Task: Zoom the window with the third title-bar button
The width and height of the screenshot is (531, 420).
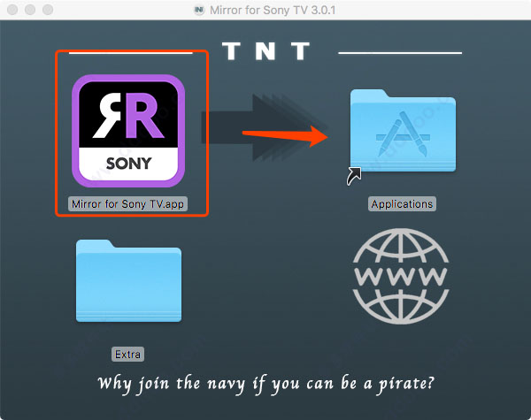Action: pyautogui.click(x=48, y=10)
